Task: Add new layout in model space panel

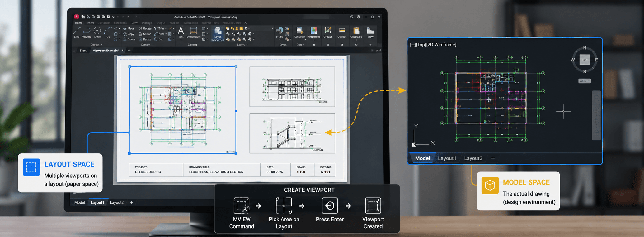Action: (493, 158)
